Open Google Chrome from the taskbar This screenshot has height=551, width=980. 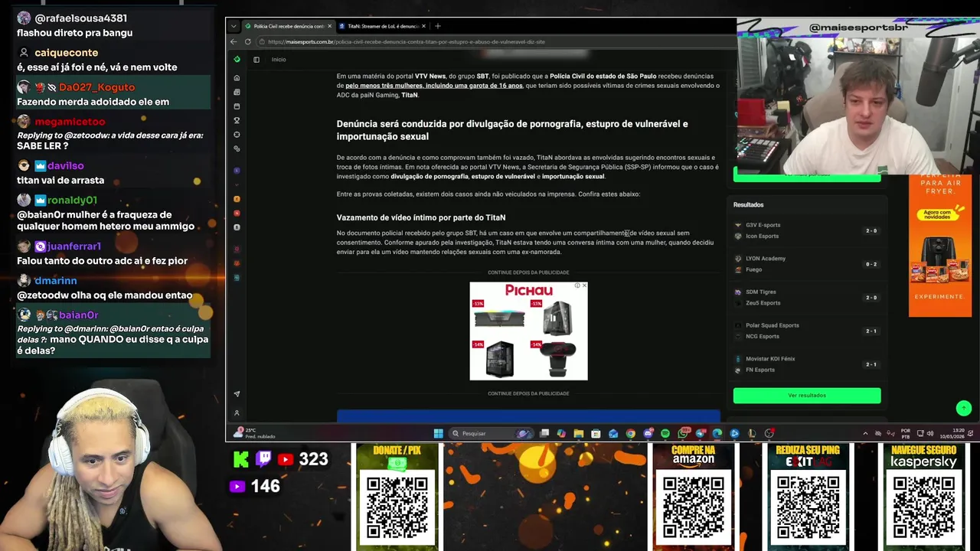(630, 433)
